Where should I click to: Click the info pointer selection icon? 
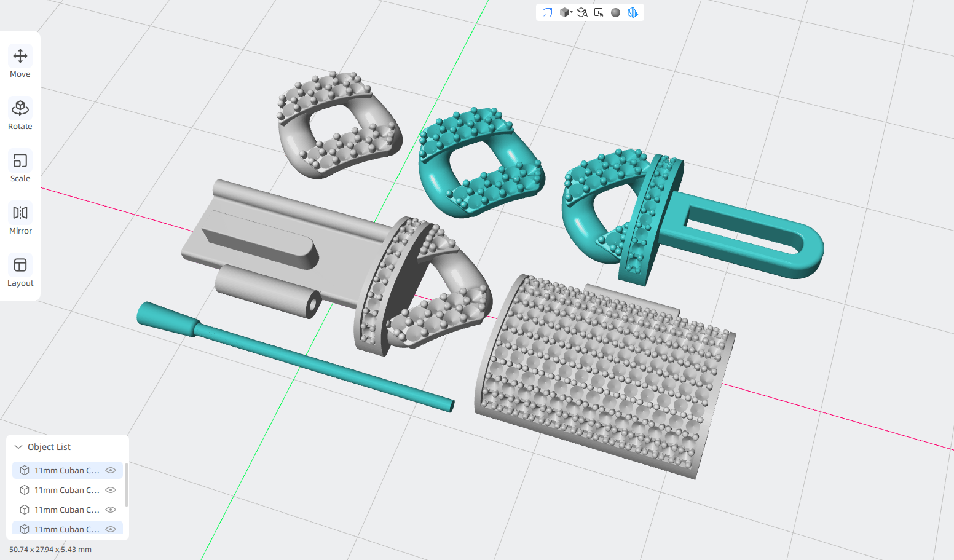pyautogui.click(x=599, y=12)
